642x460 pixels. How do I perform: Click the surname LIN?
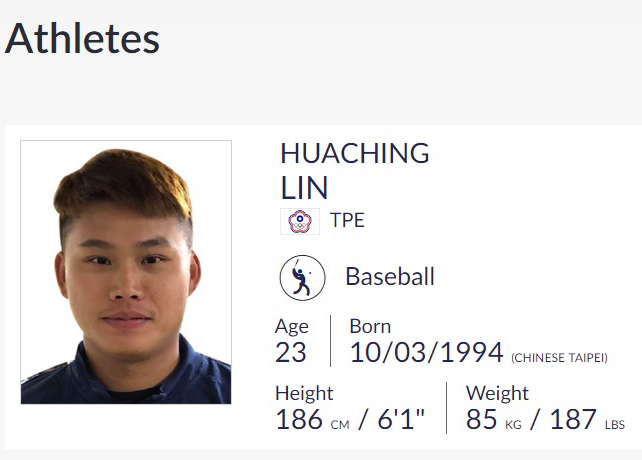304,188
